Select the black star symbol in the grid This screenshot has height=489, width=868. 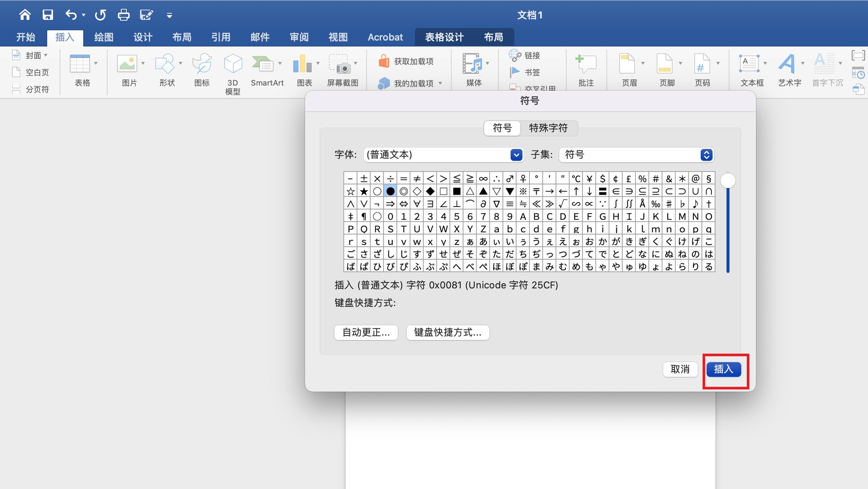tap(363, 191)
